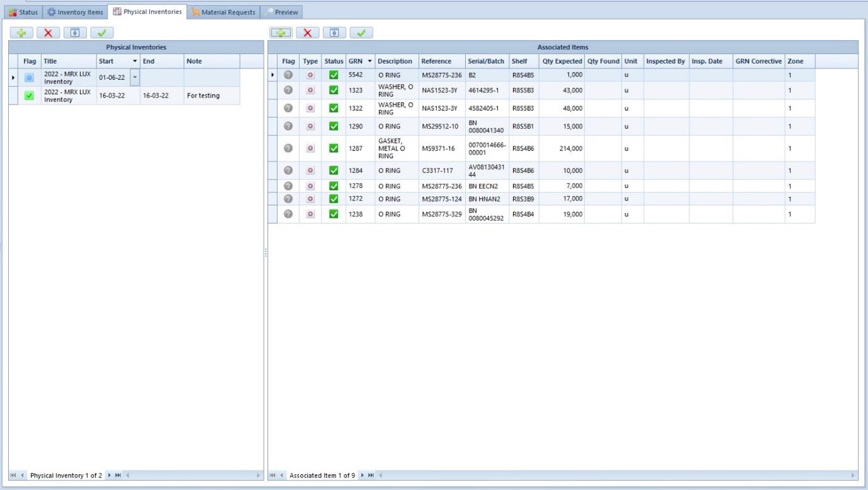Switch to Status tab
Viewport: 868px width, 490px height.
(x=23, y=12)
